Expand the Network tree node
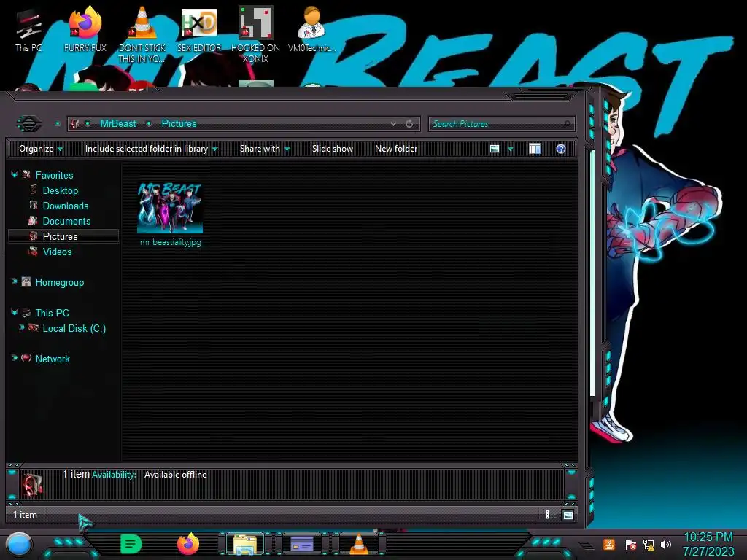Viewport: 747px width, 560px height. [x=15, y=358]
